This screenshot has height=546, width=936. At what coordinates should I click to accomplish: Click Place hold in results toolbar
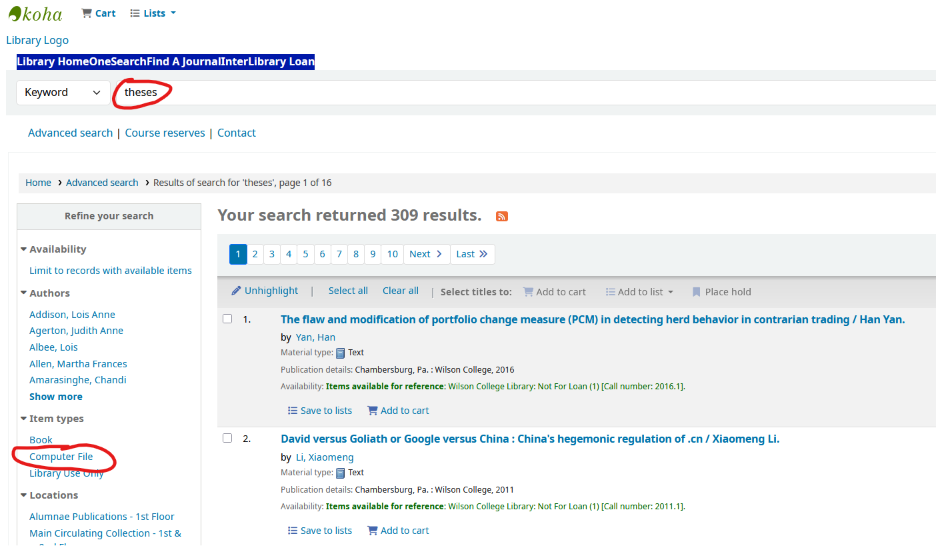721,292
